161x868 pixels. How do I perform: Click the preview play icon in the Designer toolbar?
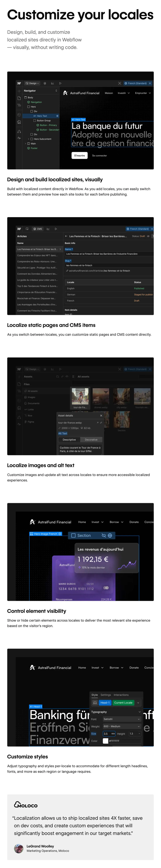click(x=60, y=83)
